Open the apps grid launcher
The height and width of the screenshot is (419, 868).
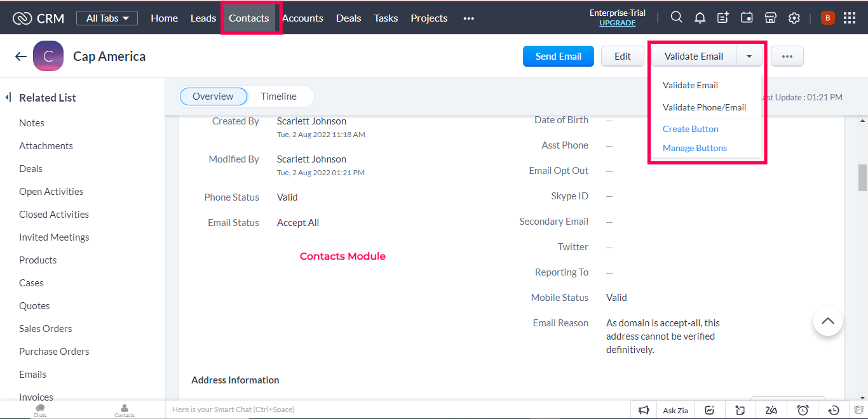click(850, 18)
